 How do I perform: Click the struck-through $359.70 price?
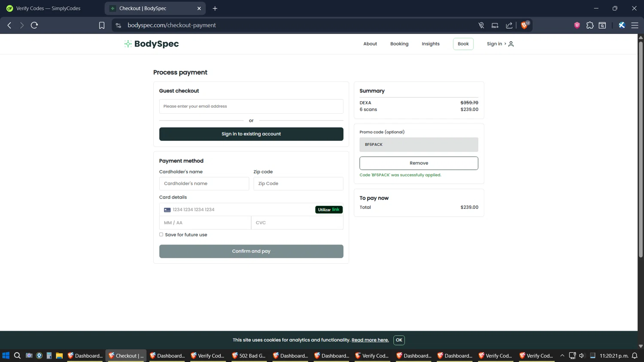469,103
